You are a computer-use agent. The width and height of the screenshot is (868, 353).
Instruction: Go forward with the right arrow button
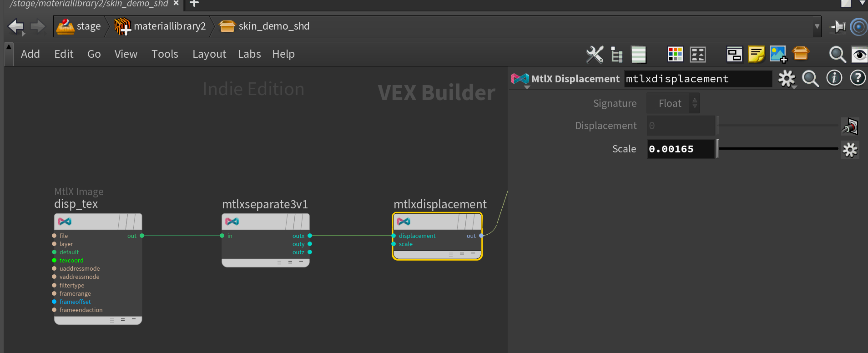(38, 26)
